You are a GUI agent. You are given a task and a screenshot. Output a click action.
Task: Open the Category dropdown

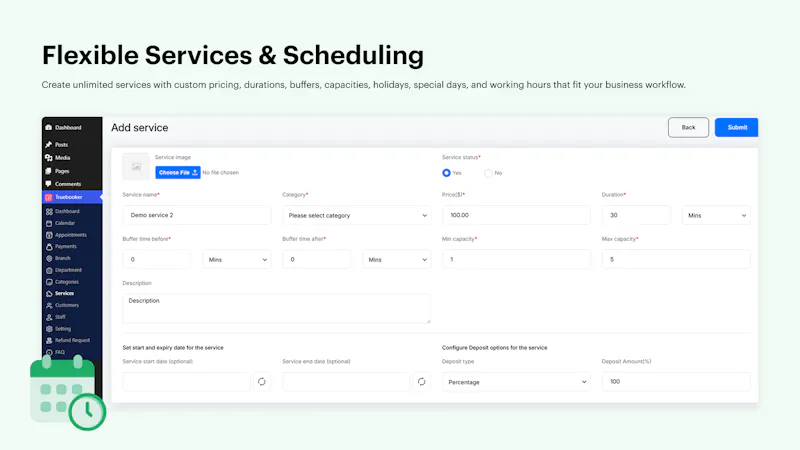point(357,215)
